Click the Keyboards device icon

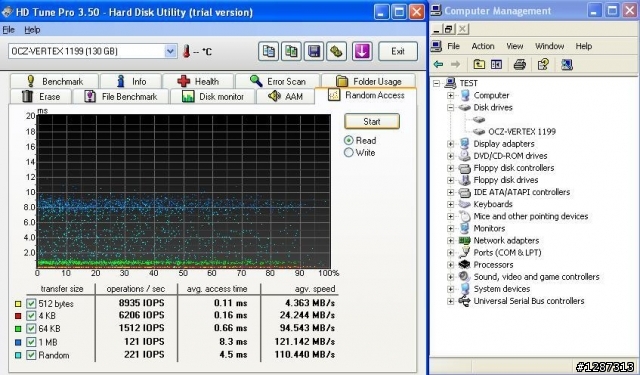point(464,204)
